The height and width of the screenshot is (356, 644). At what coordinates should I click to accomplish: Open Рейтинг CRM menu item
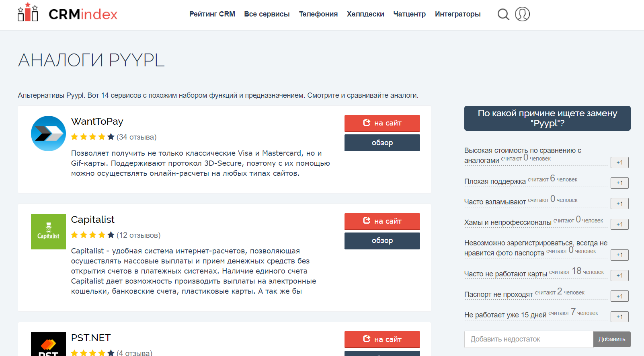pos(212,14)
